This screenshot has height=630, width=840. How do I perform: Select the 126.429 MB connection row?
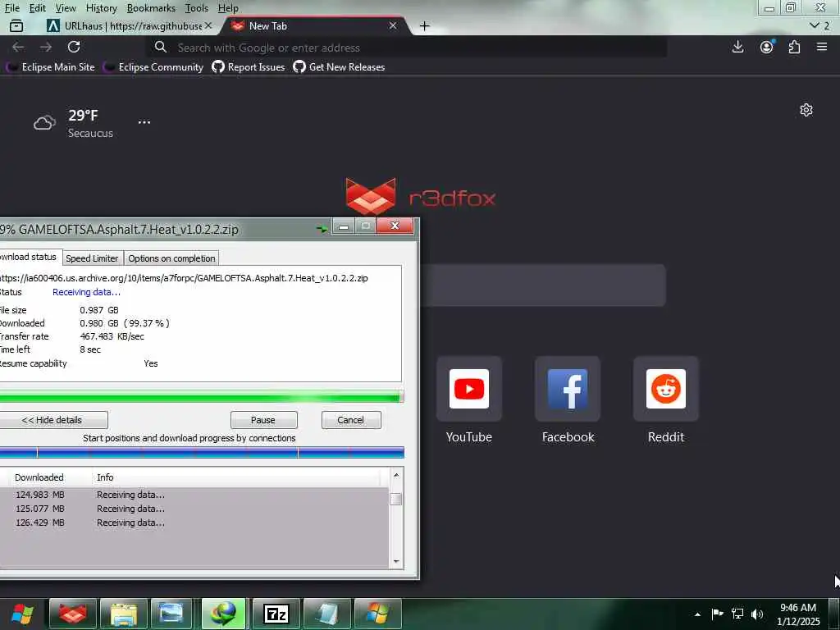click(x=194, y=523)
